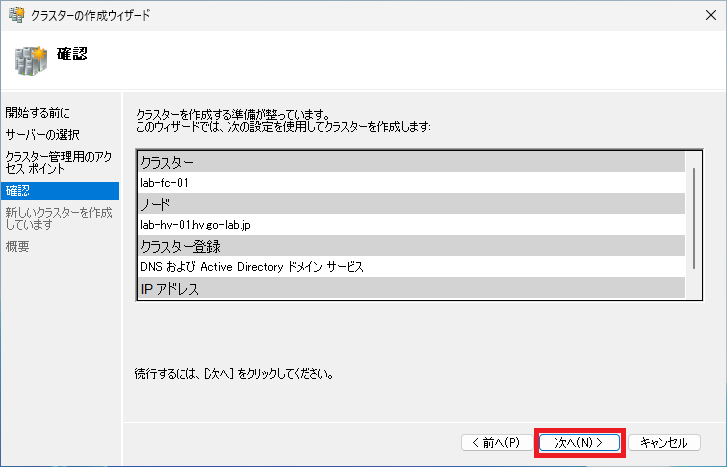Image resolution: width=727 pixels, height=467 pixels.
Task: Select the DNS および Active Directory ドメイン サービス row
Action: pyautogui.click(x=412, y=267)
